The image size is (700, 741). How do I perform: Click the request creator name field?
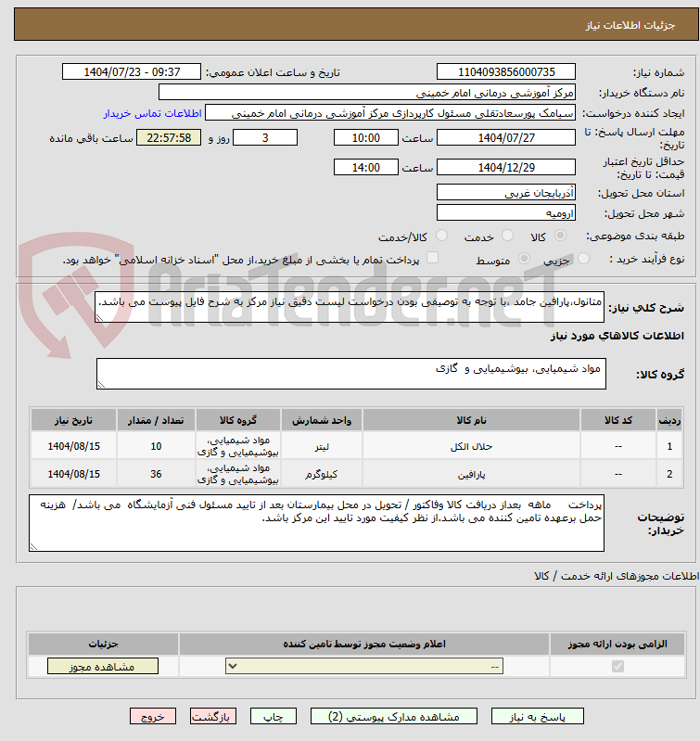(390, 113)
